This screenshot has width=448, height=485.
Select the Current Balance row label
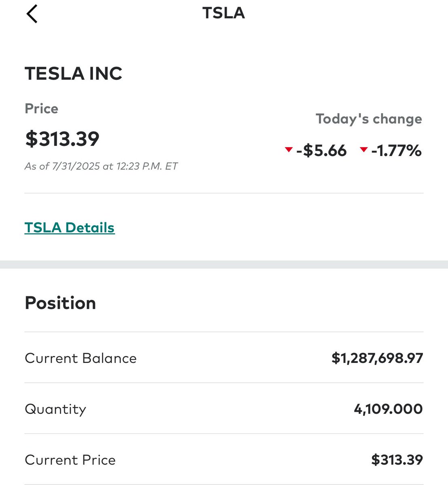80,358
